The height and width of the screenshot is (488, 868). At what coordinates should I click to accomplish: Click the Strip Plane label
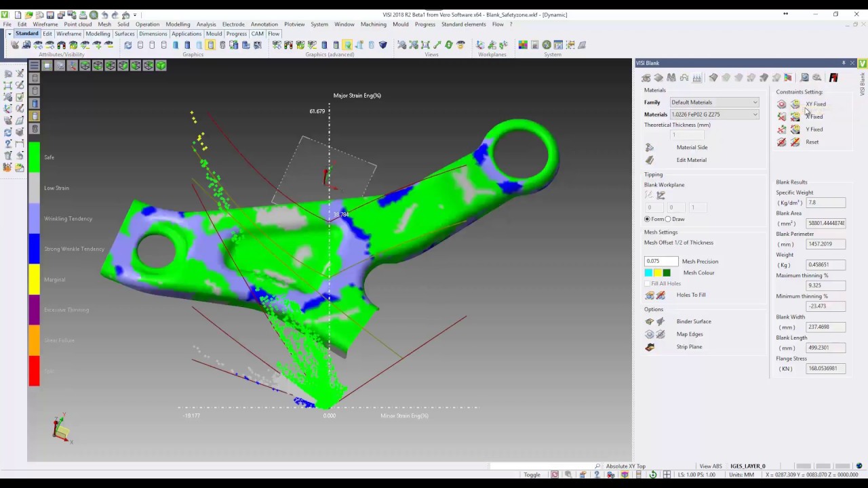tap(689, 347)
